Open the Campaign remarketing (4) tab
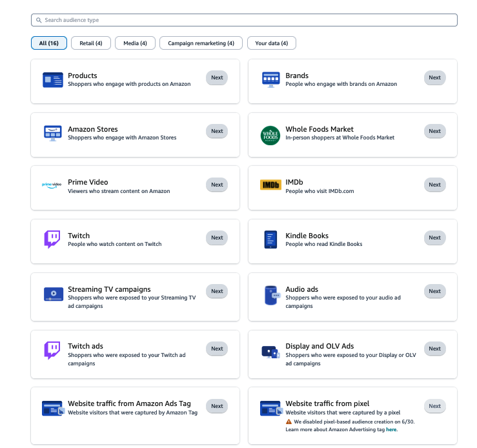 point(201,43)
